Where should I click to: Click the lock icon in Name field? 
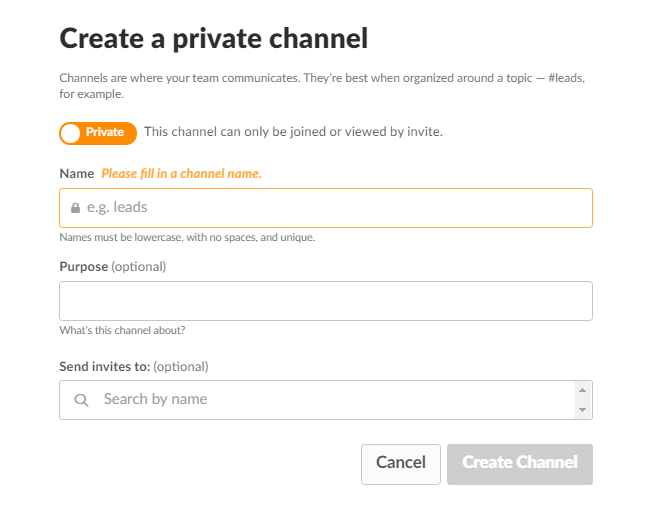pos(75,208)
